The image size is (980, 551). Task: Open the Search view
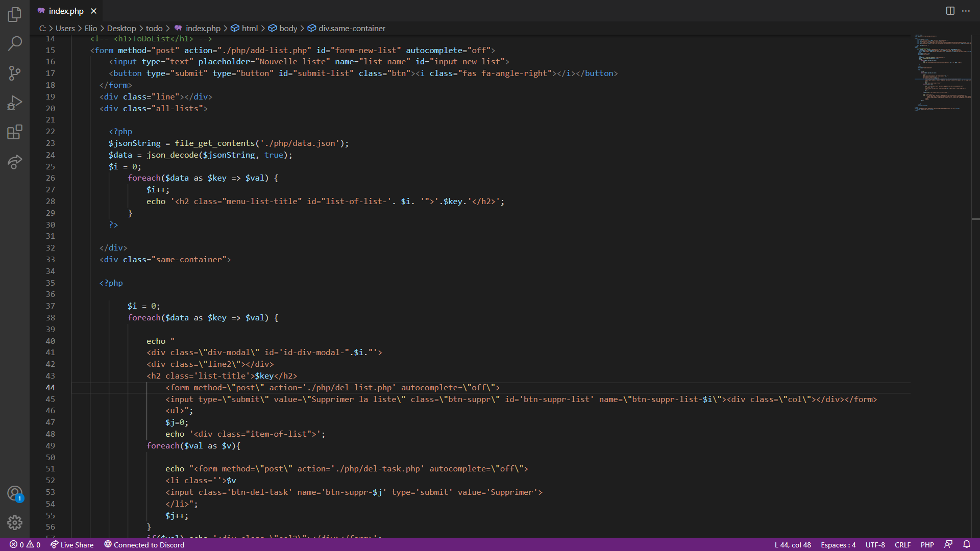click(15, 44)
